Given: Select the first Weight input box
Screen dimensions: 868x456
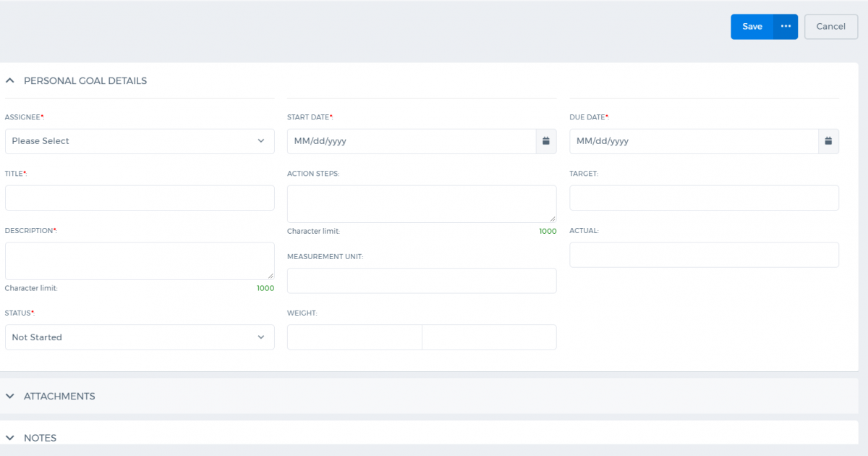Looking at the screenshot, I should [354, 337].
